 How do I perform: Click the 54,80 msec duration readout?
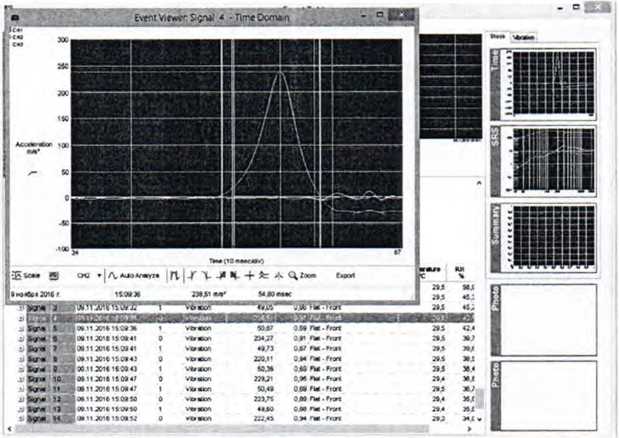275,294
